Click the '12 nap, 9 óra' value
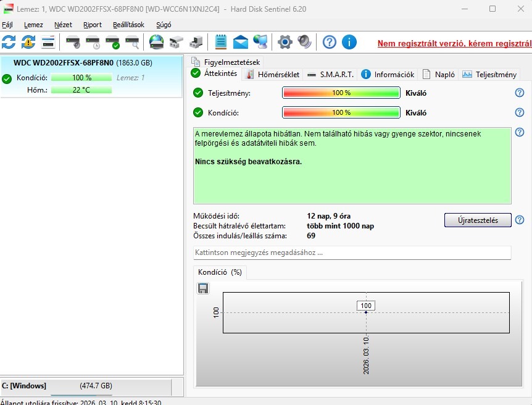This screenshot has width=532, height=405. click(329, 216)
